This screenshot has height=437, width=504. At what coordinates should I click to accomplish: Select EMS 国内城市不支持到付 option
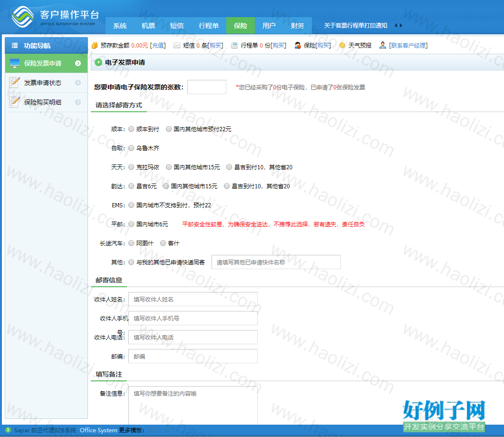[x=131, y=205]
